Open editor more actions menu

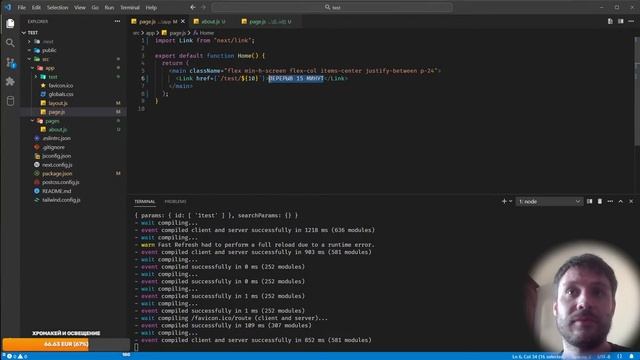[x=631, y=21]
